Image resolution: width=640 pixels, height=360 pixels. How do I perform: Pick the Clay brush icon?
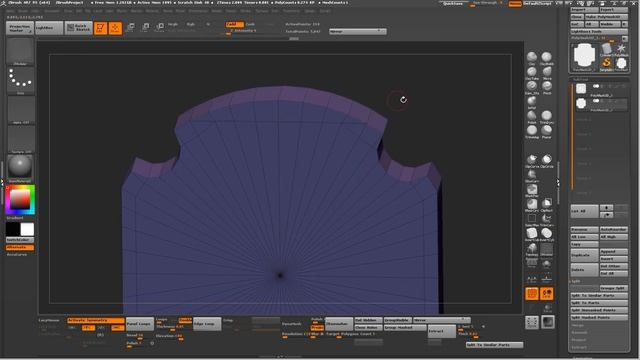[531, 57]
